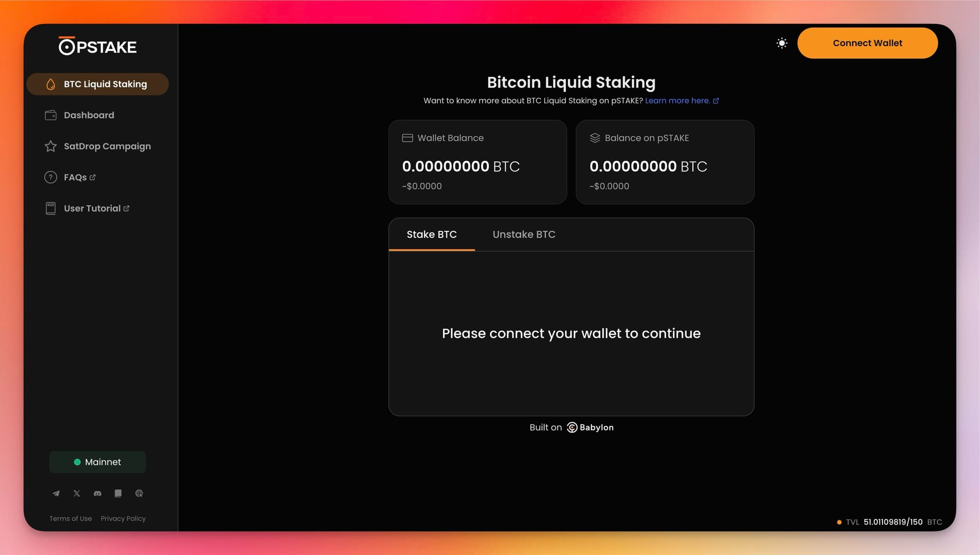Click the droplet icon for BTC Liquid Staking
Screen dimensions: 980x555
pos(50,84)
